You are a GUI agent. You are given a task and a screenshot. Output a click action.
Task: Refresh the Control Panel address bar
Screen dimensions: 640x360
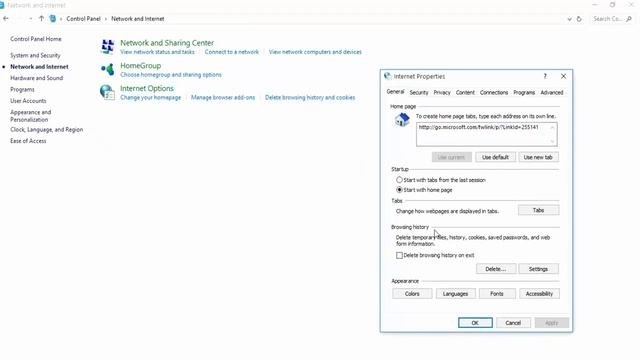tap(579, 19)
